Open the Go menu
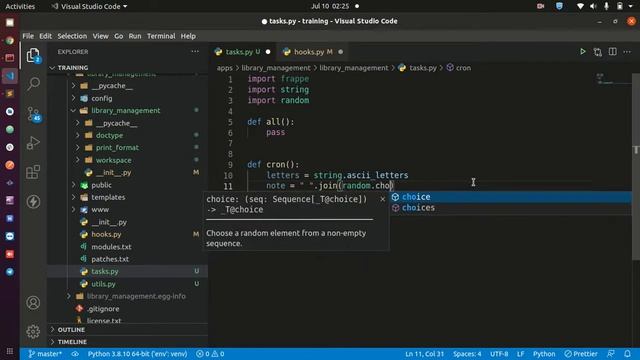 [118, 36]
